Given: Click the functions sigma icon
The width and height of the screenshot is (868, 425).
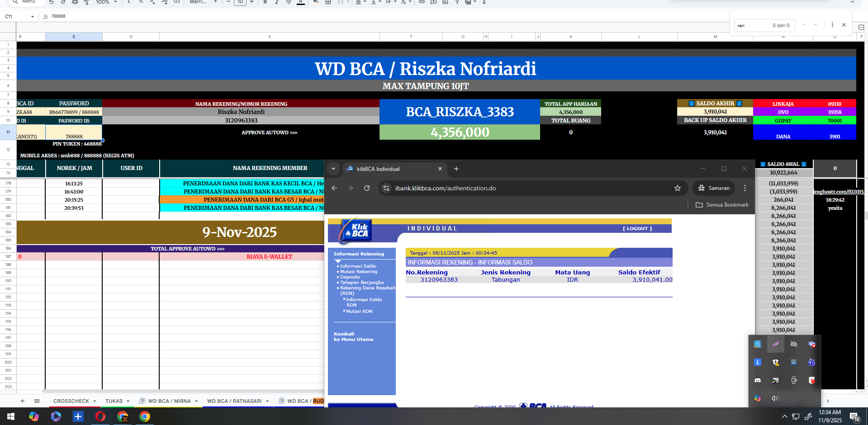Looking at the screenshot, I should 484,2.
